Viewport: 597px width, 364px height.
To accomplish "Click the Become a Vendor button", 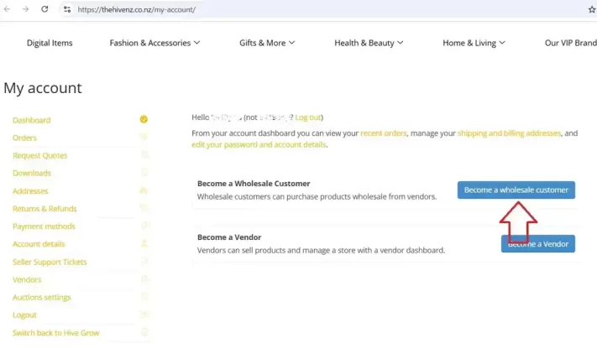I will coord(538,244).
